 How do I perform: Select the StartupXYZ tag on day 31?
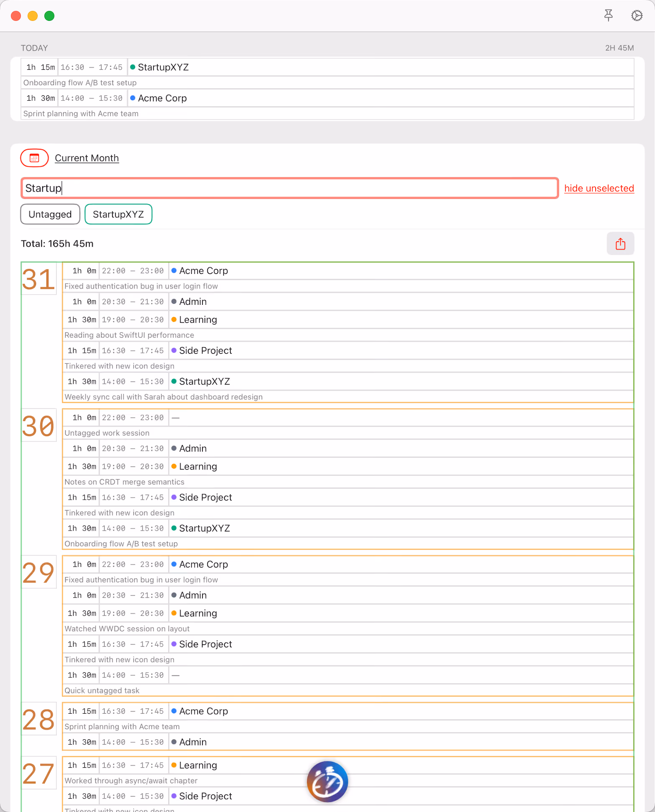point(205,382)
